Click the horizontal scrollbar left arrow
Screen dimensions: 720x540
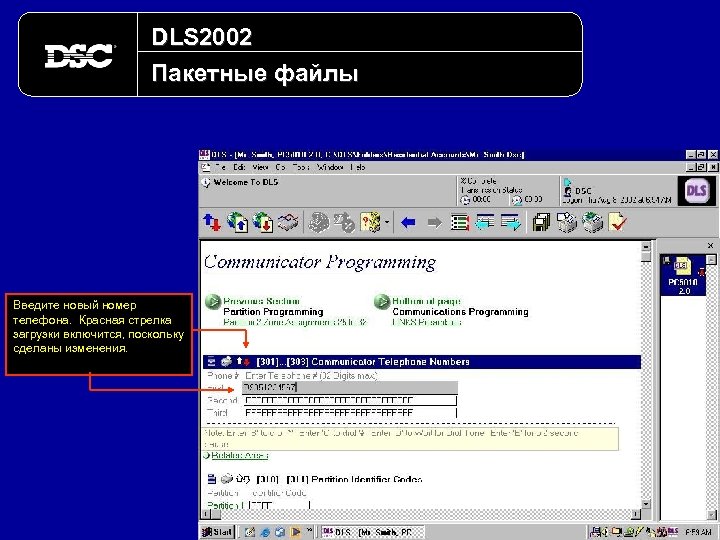click(x=206, y=514)
